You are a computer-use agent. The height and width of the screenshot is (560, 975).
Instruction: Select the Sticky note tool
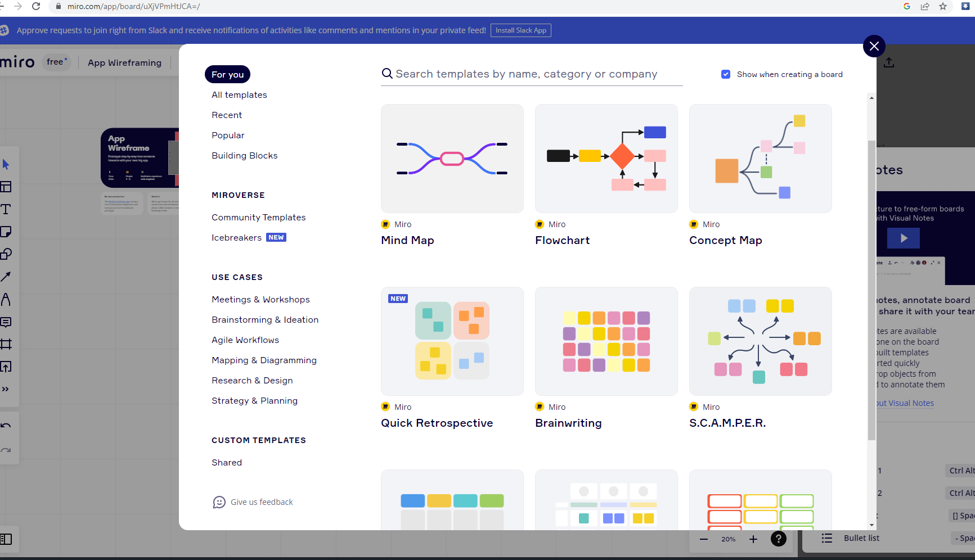pos(6,232)
